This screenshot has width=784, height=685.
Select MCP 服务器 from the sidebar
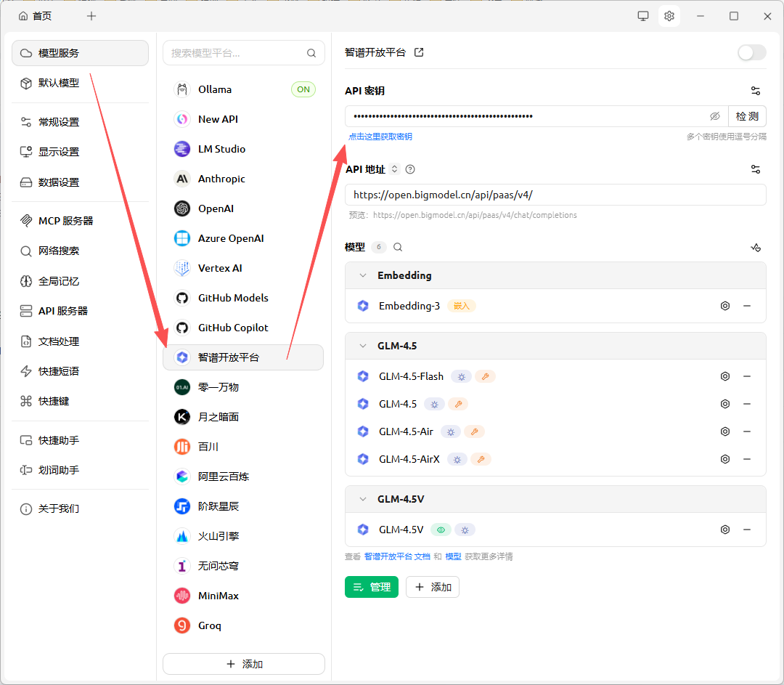(x=65, y=221)
